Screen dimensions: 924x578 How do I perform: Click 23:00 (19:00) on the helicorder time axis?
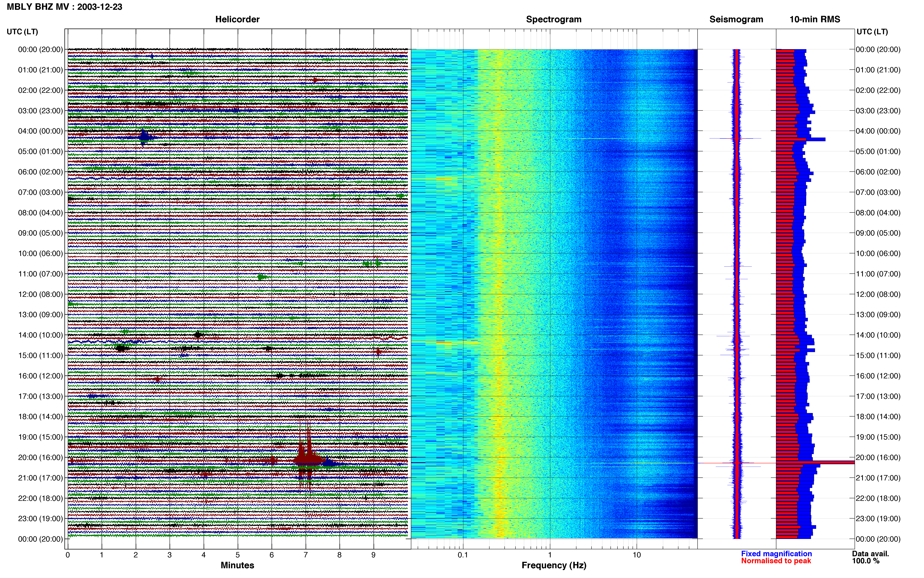[41, 519]
